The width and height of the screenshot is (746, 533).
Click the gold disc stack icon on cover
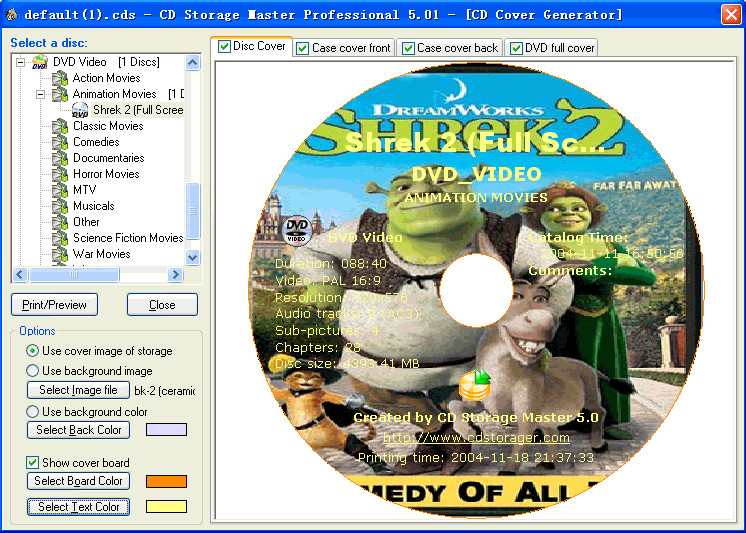point(475,385)
